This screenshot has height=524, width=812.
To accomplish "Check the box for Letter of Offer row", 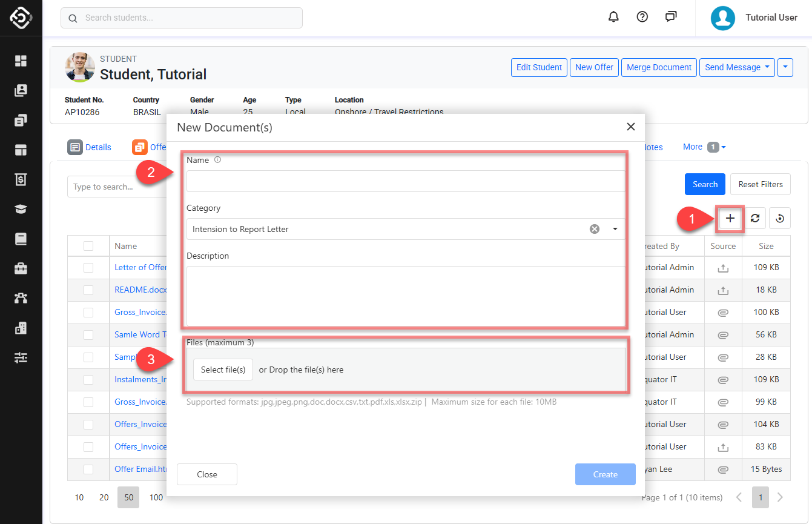I will (88, 268).
